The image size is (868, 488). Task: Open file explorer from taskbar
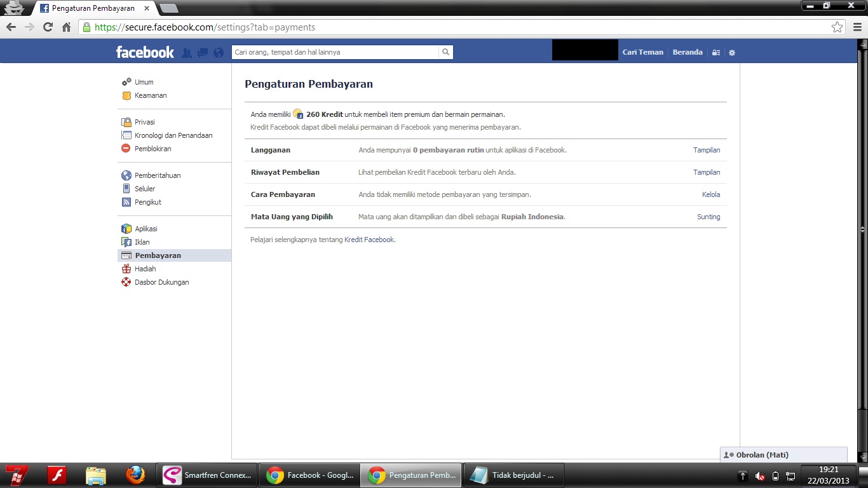(x=96, y=475)
